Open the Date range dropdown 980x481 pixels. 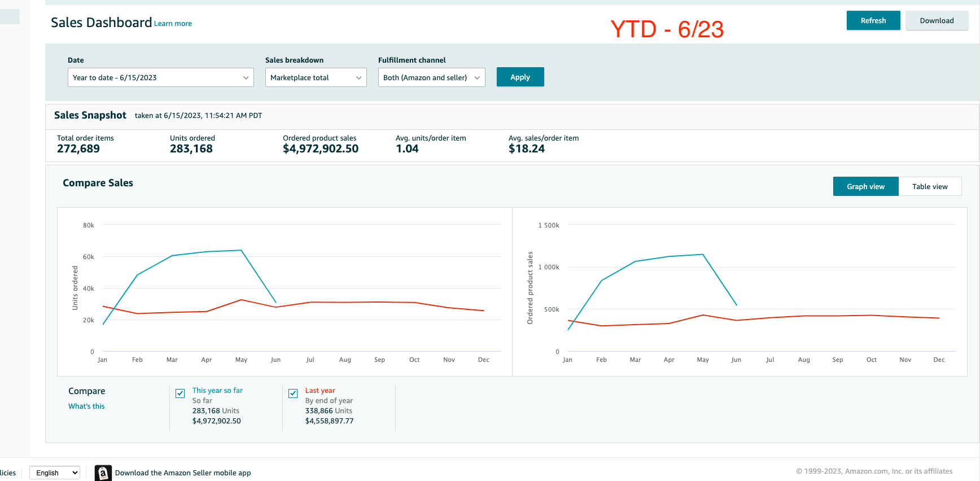coord(160,77)
